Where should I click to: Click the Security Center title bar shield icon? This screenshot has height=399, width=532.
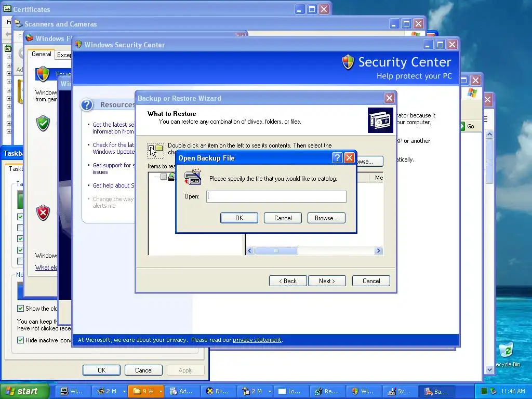tap(78, 45)
